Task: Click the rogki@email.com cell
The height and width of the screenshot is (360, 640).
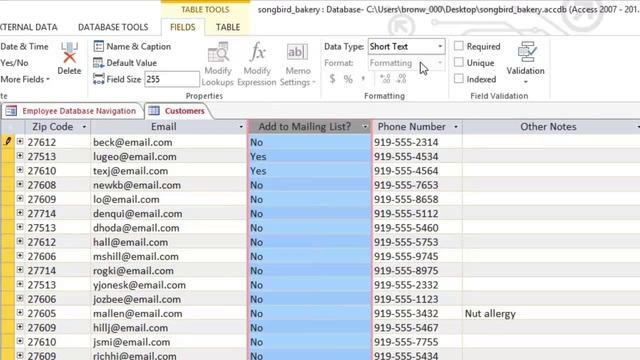Action: point(169,271)
